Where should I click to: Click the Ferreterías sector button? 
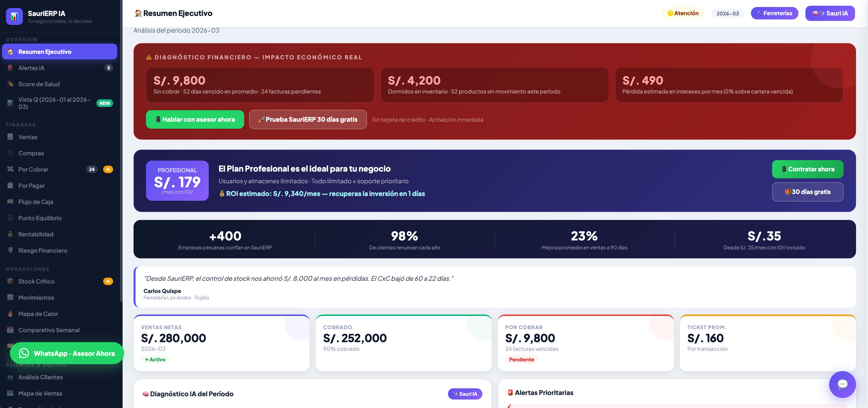click(x=774, y=13)
